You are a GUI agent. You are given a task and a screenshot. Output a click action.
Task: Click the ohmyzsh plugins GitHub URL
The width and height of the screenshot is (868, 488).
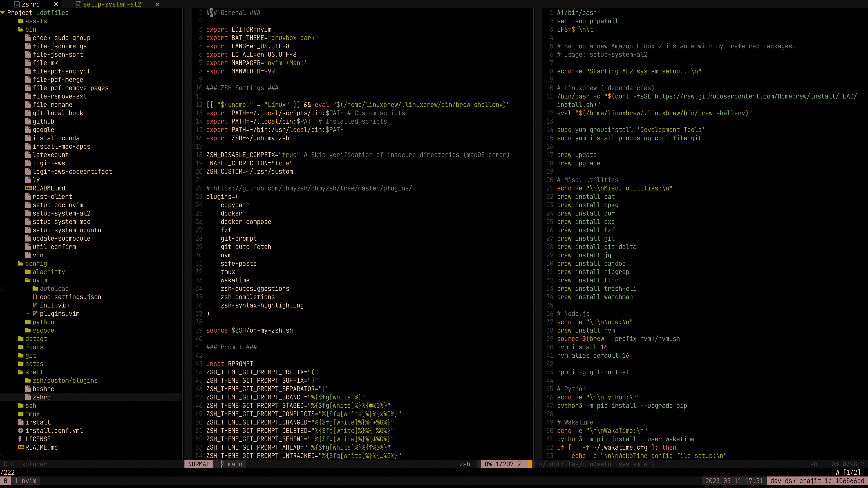coord(313,189)
